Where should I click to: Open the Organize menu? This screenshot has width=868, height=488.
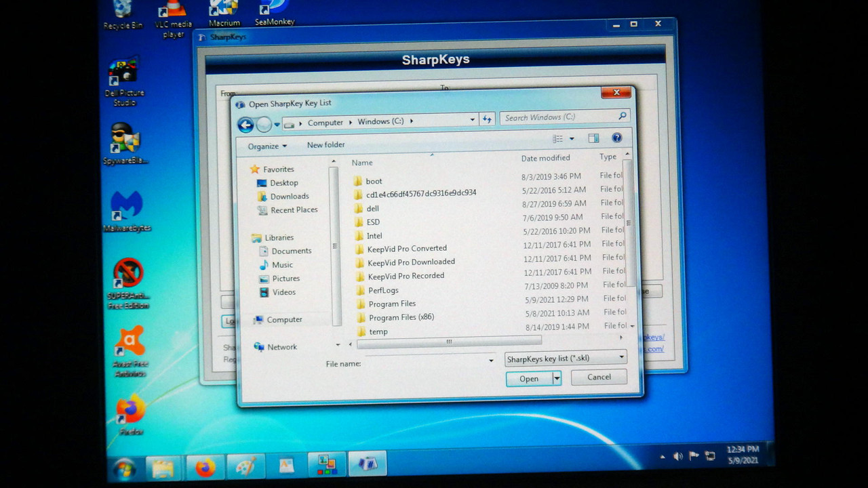267,146
